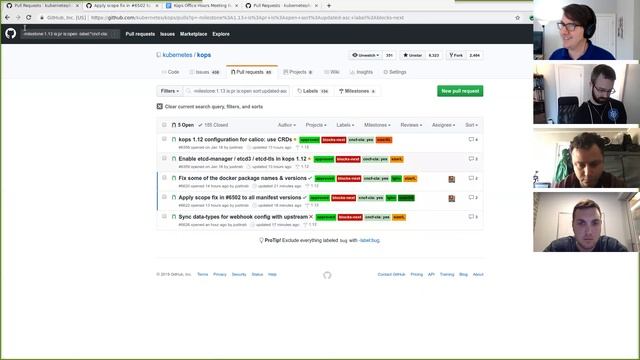Open 'Sync data-types for webhook config' PR
640x360 pixels.
tap(243, 217)
